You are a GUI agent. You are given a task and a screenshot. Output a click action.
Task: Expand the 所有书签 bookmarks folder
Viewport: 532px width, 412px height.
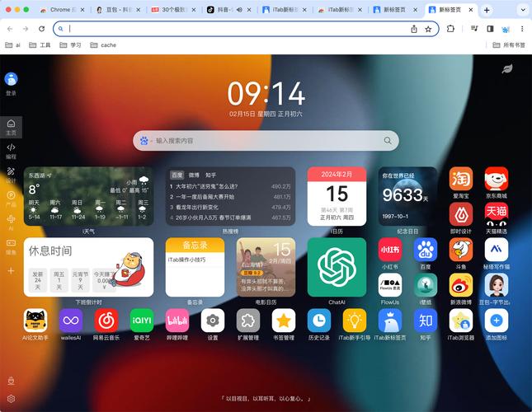pyautogui.click(x=509, y=45)
